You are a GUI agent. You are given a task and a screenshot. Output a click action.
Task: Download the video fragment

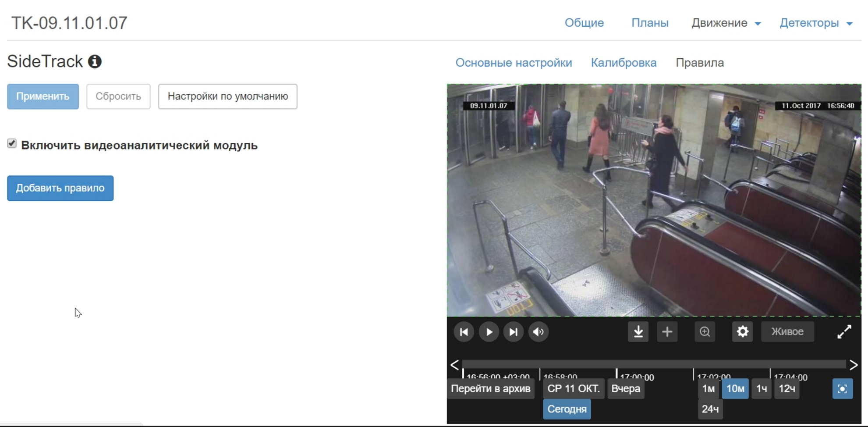(x=638, y=332)
